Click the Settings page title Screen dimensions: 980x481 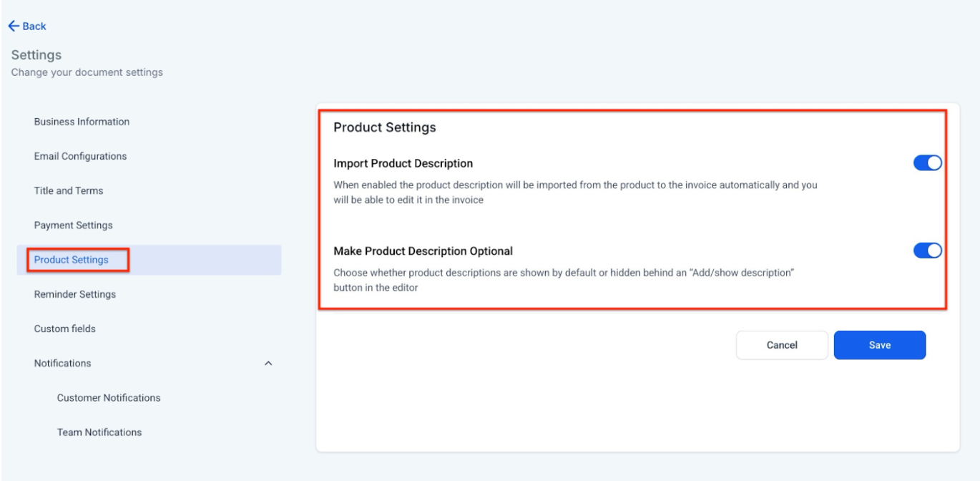tap(36, 55)
